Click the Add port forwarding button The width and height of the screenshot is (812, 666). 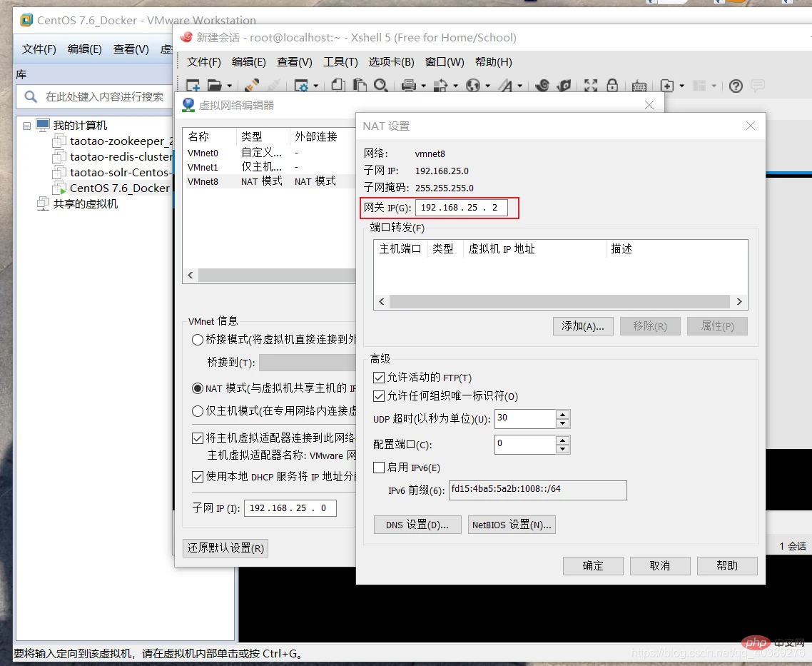pyautogui.click(x=583, y=326)
